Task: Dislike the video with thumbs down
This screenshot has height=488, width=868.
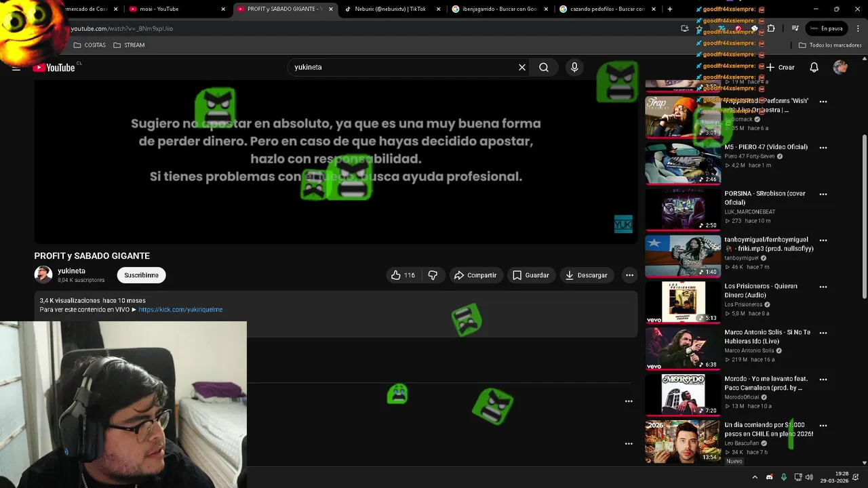Action: click(x=433, y=275)
